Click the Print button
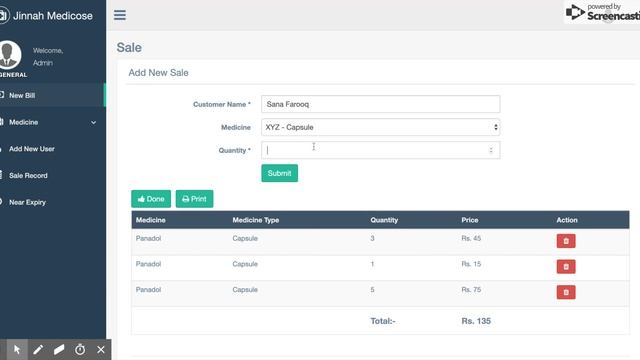Image resolution: width=640 pixels, height=360 pixels. point(194,199)
